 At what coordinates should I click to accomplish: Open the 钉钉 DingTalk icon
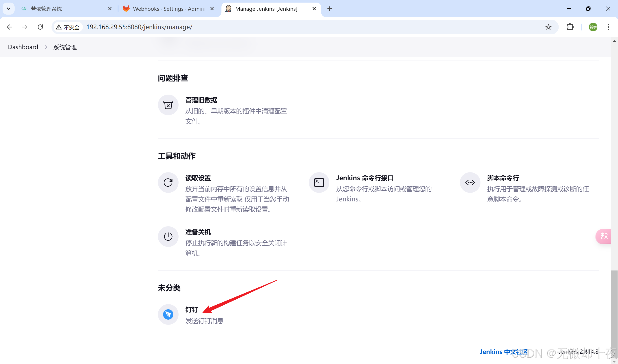[x=168, y=314]
